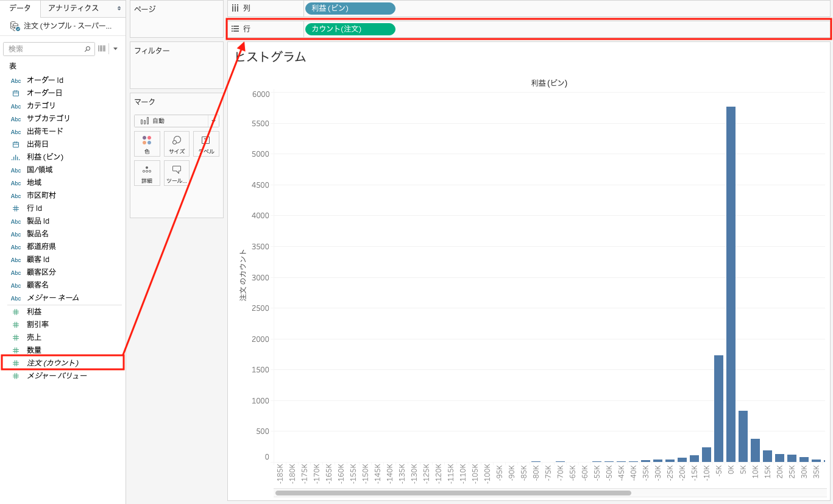Click the 6000 value on the y-axis

point(261,94)
